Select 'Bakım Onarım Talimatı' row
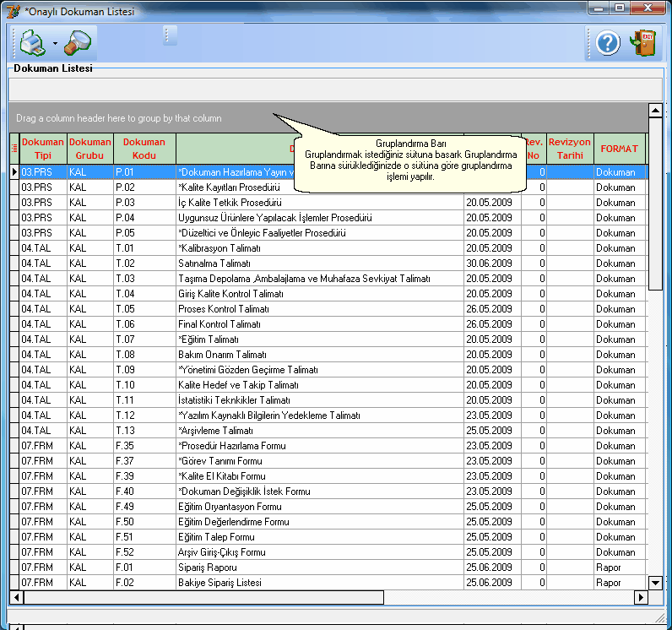Image resolution: width=672 pixels, height=630 pixels. pyautogui.click(x=328, y=355)
